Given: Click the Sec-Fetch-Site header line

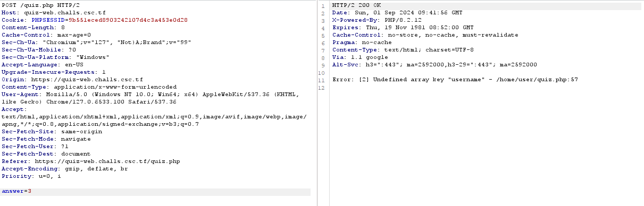Looking at the screenshot, I should 52,131.
